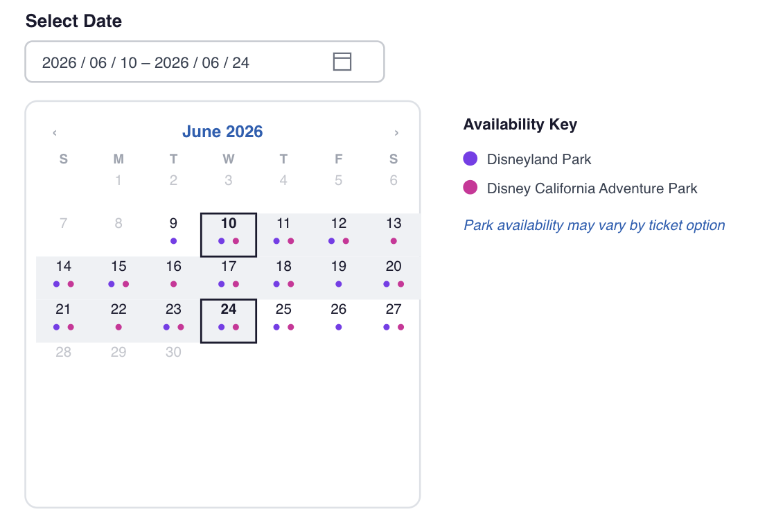Viewport: 758px width, 532px height.
Task: Click the California Adventure pink key dot
Action: pyautogui.click(x=470, y=188)
